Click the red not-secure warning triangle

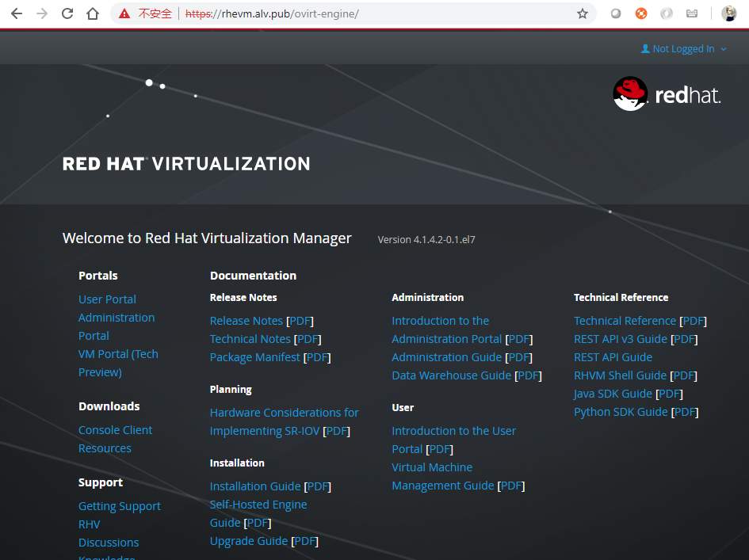tap(124, 13)
